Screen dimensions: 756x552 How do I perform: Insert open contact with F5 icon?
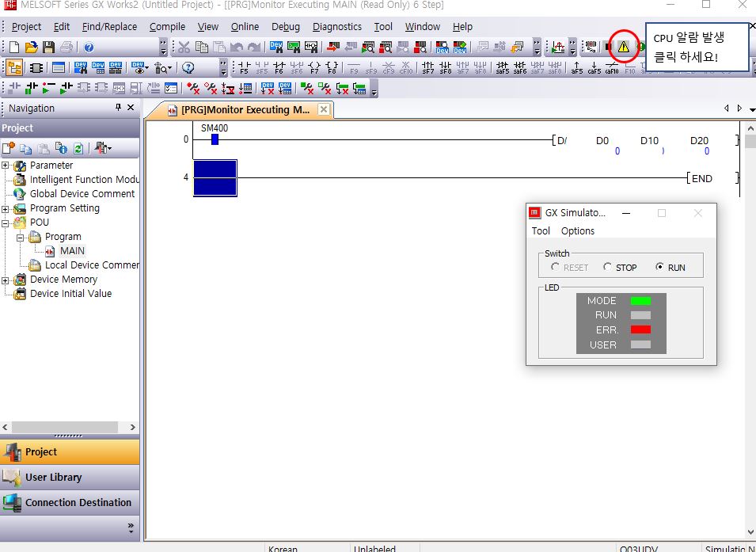(244, 67)
